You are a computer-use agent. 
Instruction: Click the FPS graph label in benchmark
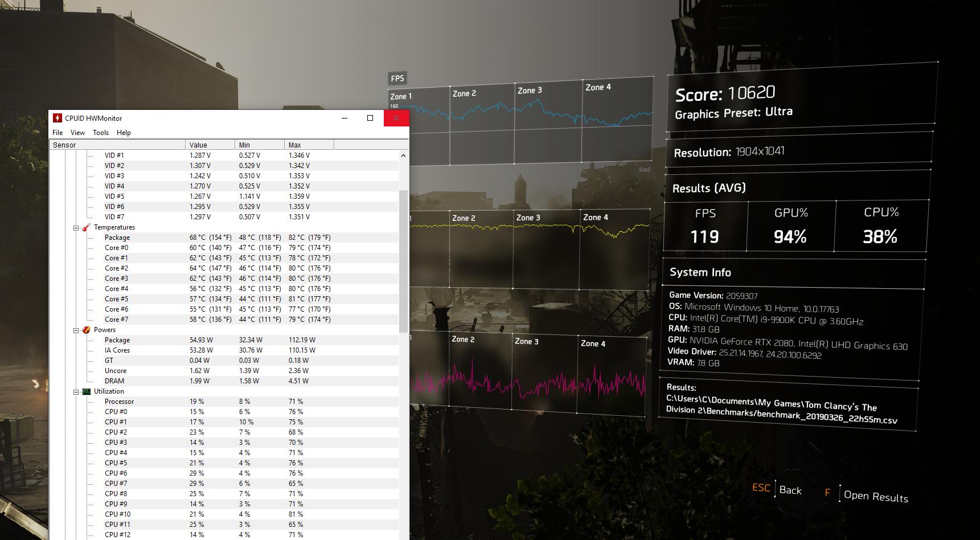pyautogui.click(x=397, y=79)
